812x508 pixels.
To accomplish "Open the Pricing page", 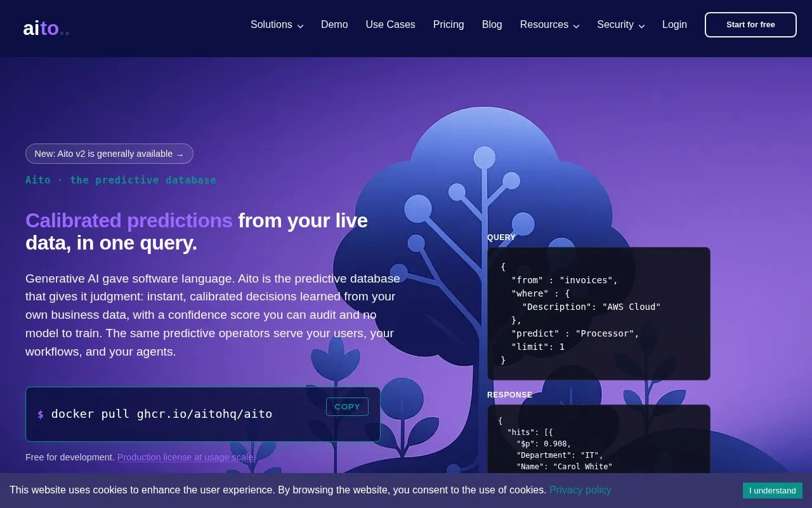I will pyautogui.click(x=449, y=25).
